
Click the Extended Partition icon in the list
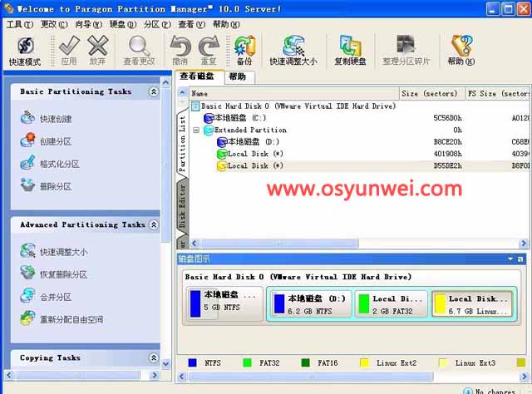[209, 130]
